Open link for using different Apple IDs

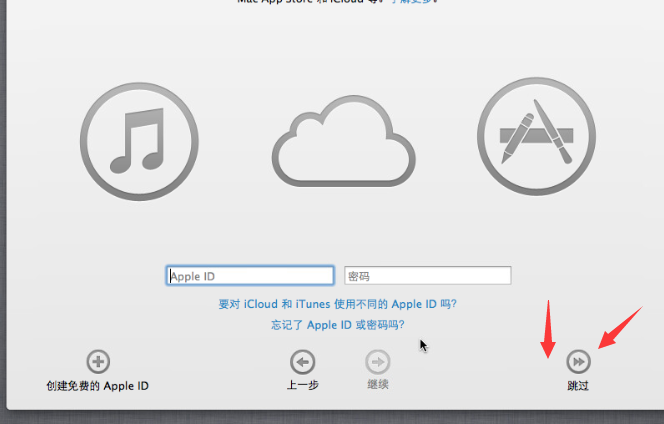338,304
